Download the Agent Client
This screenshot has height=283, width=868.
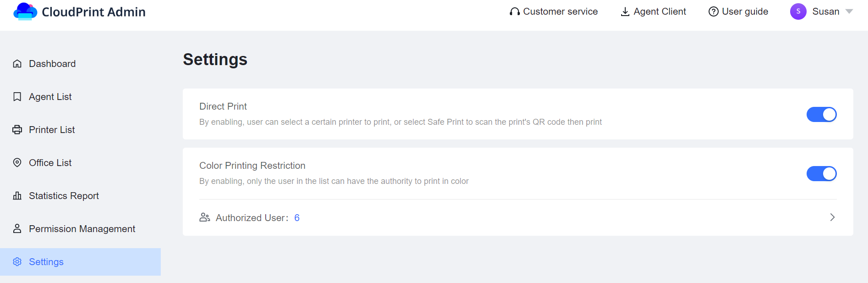click(653, 11)
